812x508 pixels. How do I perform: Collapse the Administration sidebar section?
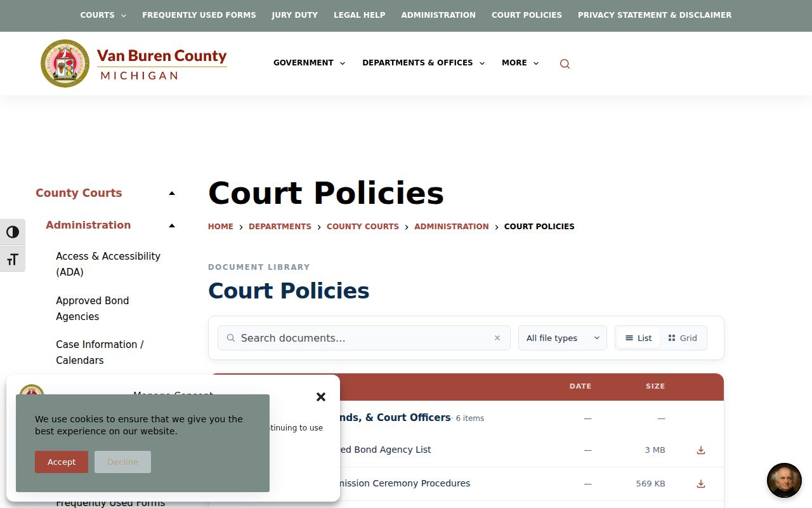pyautogui.click(x=172, y=225)
